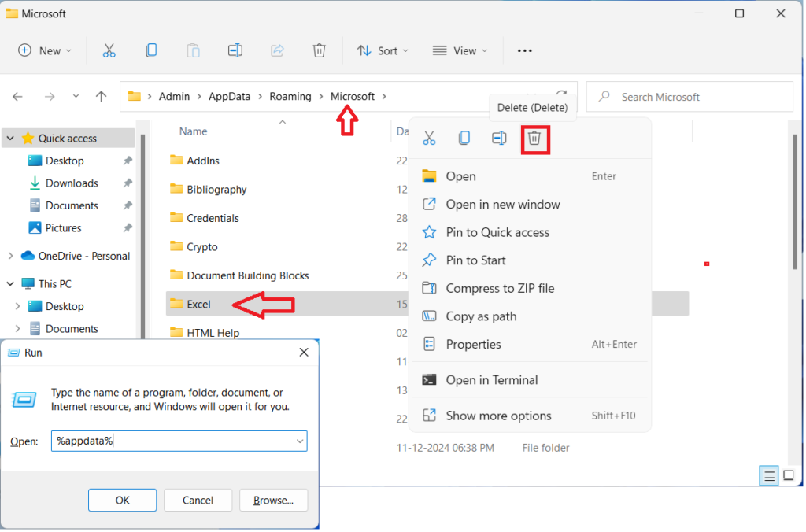The image size is (806, 532).
Task: Click OK in the Run dialog
Action: (x=122, y=501)
